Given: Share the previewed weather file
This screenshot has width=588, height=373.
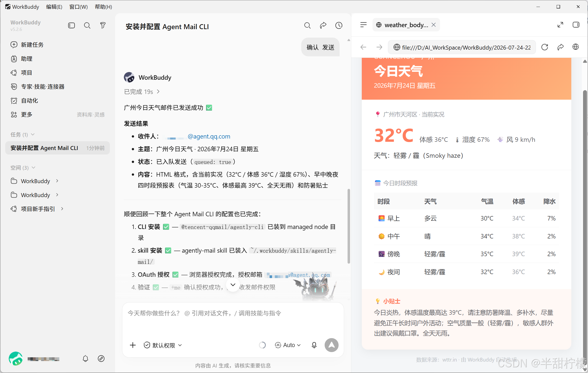Looking at the screenshot, I should [x=560, y=47].
